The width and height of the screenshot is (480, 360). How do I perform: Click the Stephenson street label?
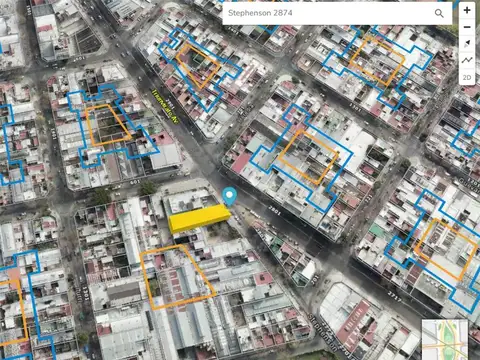pyautogui.click(x=322, y=332)
